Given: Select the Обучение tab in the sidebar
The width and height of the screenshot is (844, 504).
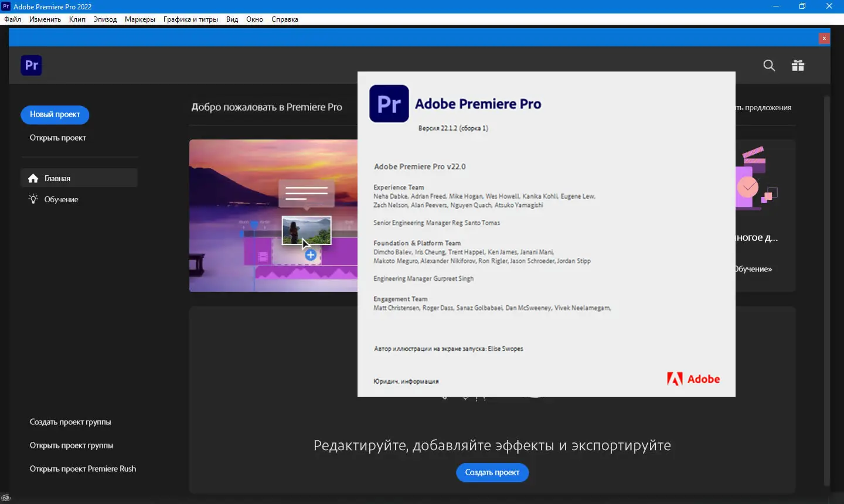Looking at the screenshot, I should (x=79, y=199).
